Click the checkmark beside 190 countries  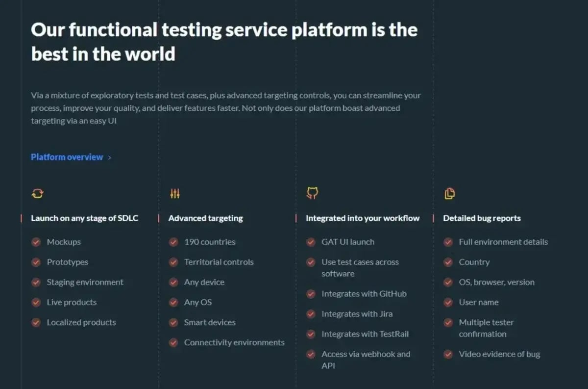173,242
